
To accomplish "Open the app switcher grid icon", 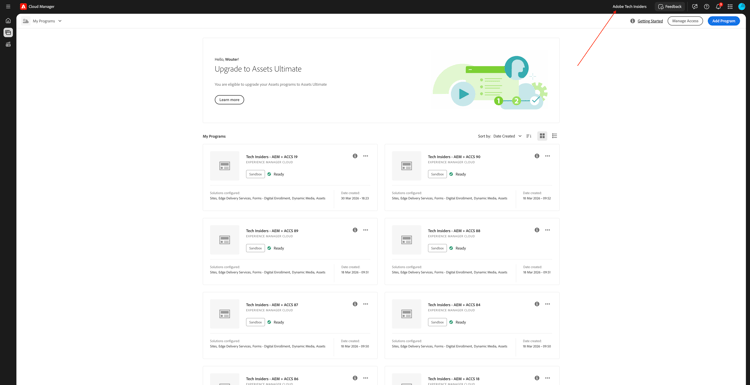I will click(730, 7).
